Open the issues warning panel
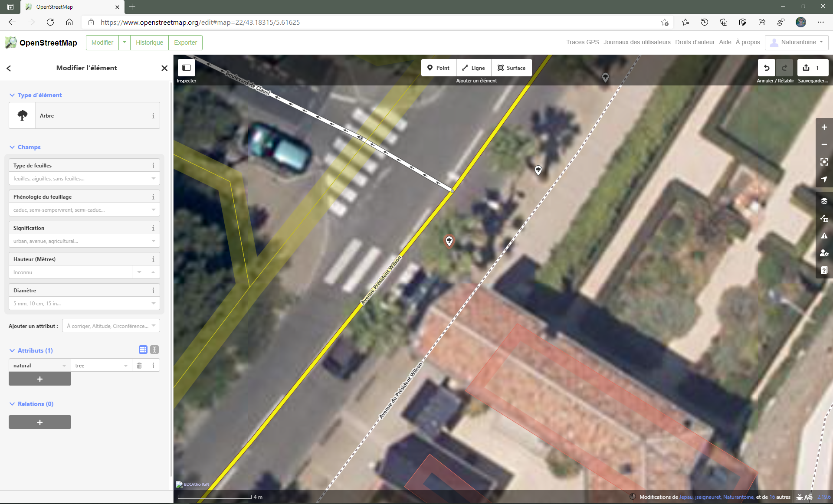Viewport: 833px width, 504px height. (x=824, y=236)
